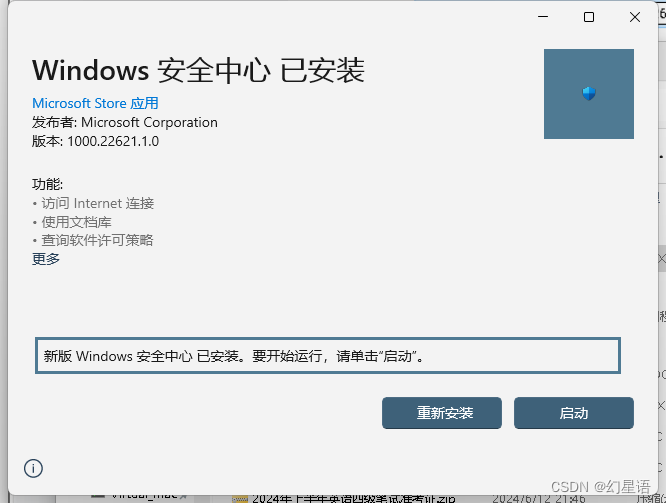Viewport: 666px width, 503px height.
Task: Click the info icon at bottom left
Action: coord(33,469)
